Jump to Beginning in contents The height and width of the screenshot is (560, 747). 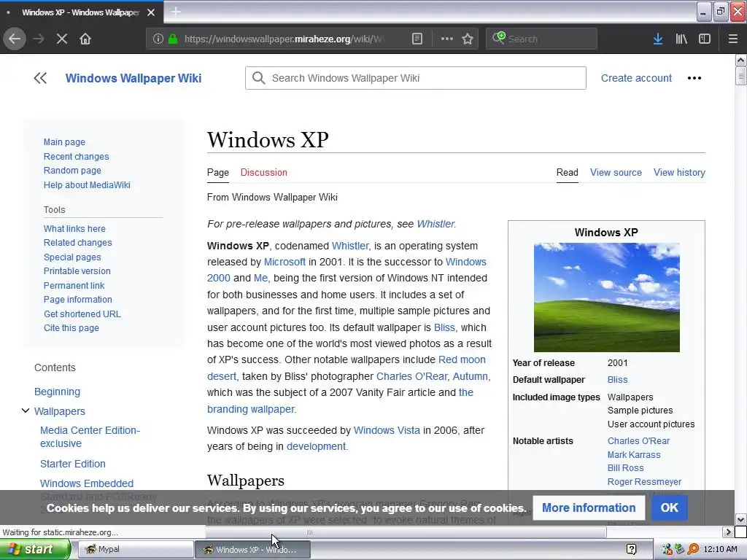(57, 392)
